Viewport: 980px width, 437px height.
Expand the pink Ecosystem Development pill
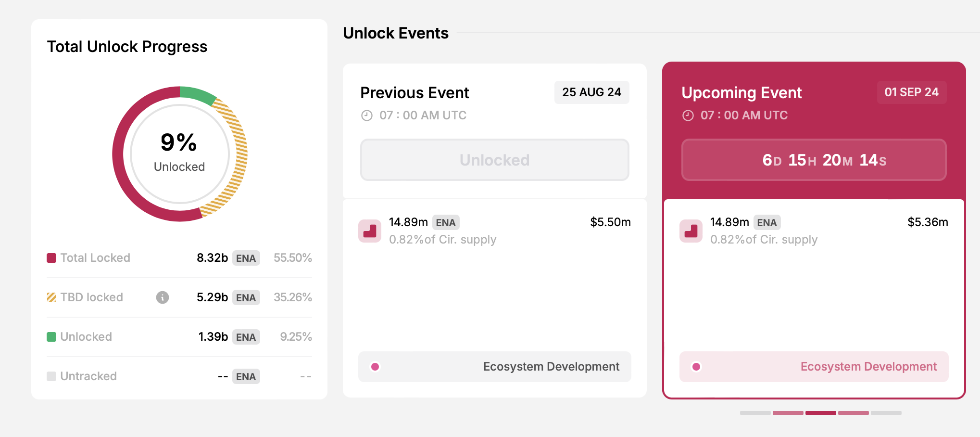(814, 366)
